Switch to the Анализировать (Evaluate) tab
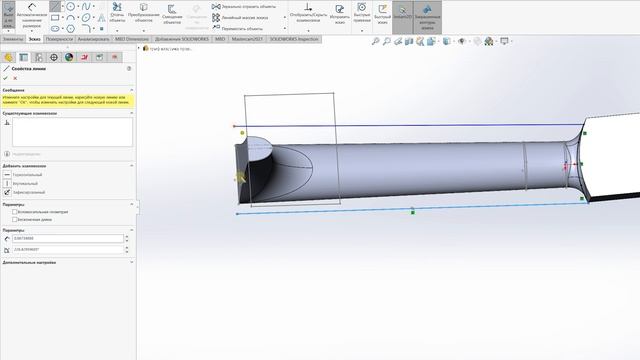 pos(93,39)
